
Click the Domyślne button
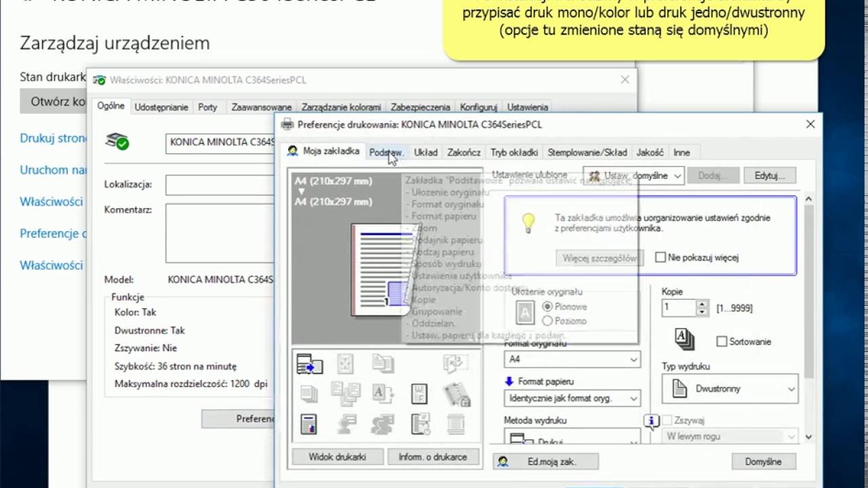[x=764, y=462]
